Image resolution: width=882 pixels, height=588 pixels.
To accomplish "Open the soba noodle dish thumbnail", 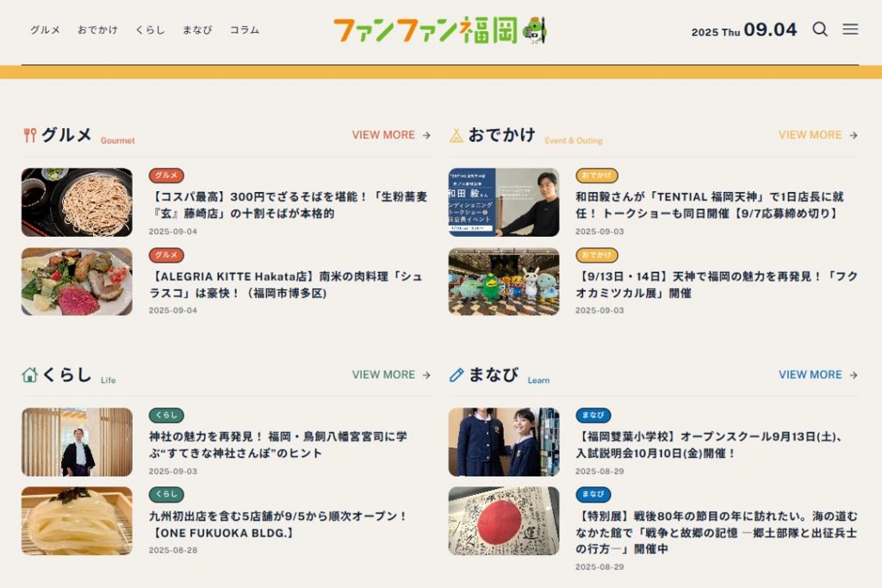I will [x=77, y=202].
